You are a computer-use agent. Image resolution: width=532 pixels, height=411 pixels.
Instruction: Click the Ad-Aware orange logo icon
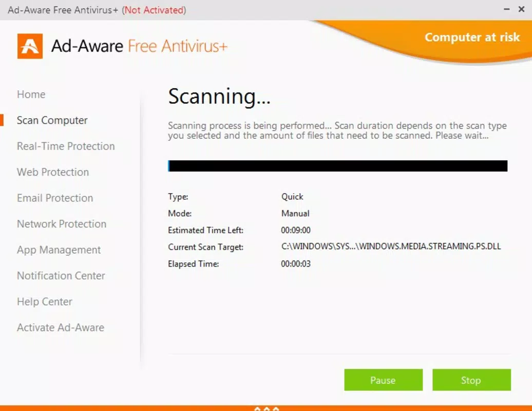pos(30,46)
